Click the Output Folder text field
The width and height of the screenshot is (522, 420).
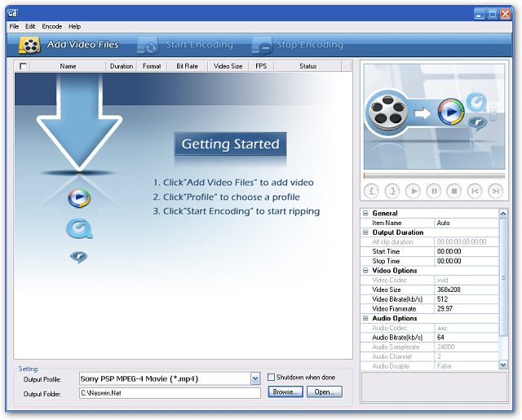tap(170, 393)
